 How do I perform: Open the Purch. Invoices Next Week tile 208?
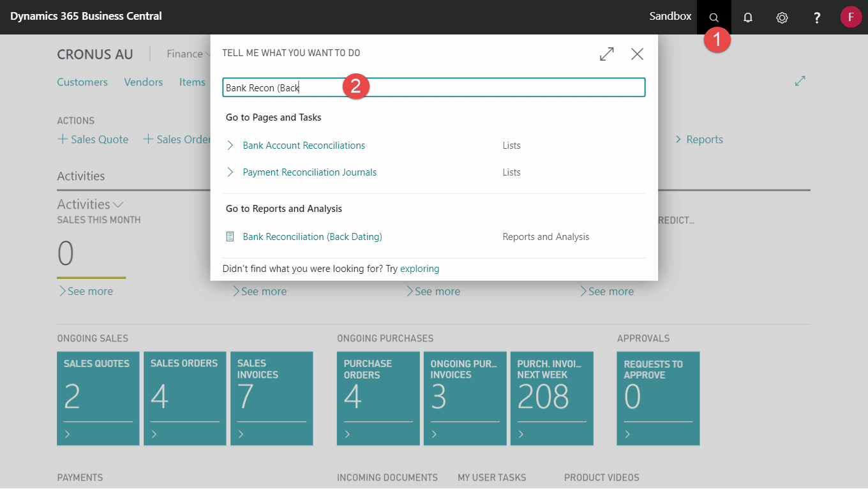(x=552, y=398)
